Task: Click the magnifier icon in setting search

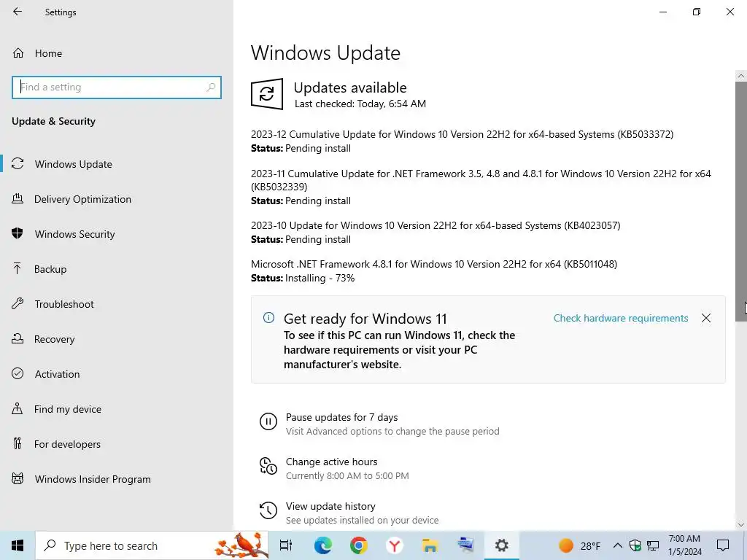Action: [x=211, y=87]
